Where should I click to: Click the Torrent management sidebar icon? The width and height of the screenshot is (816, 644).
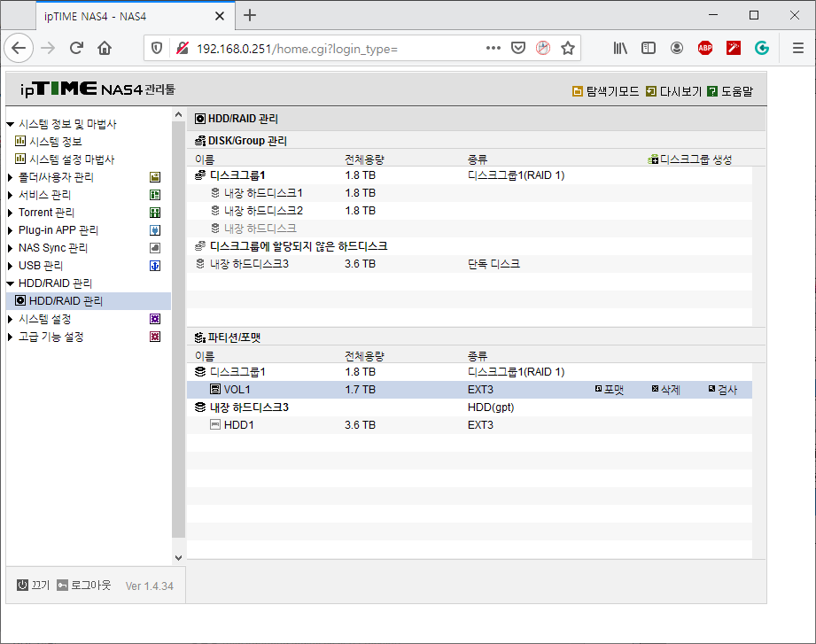pos(155,213)
